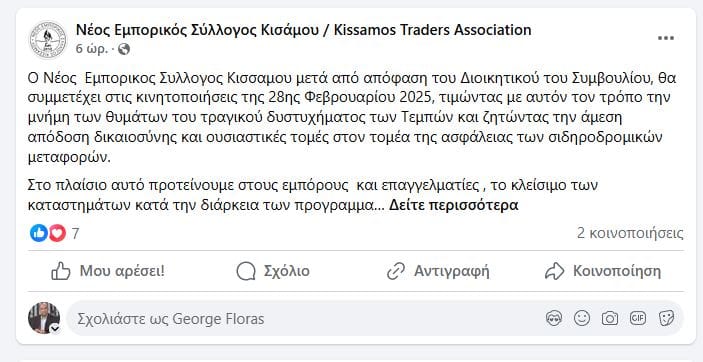Click the blue like reaction icon
The image size is (703, 362).
pos(39,233)
